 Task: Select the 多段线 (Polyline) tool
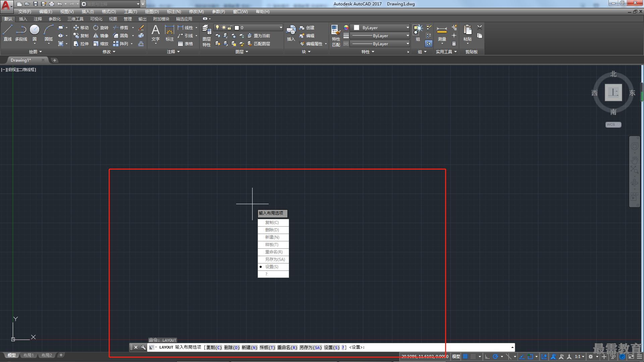point(21,33)
